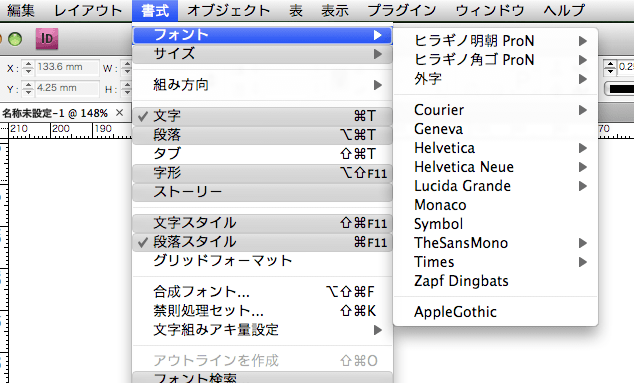The height and width of the screenshot is (383, 634).
Task: Open the オブジェクト menu
Action: click(x=228, y=10)
